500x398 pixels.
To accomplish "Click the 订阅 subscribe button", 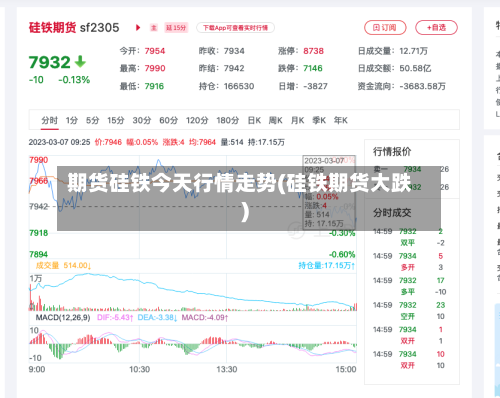I will (x=385, y=28).
